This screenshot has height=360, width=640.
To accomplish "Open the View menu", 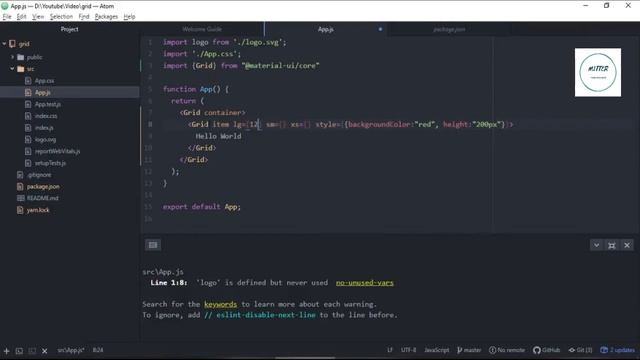I will [38, 17].
